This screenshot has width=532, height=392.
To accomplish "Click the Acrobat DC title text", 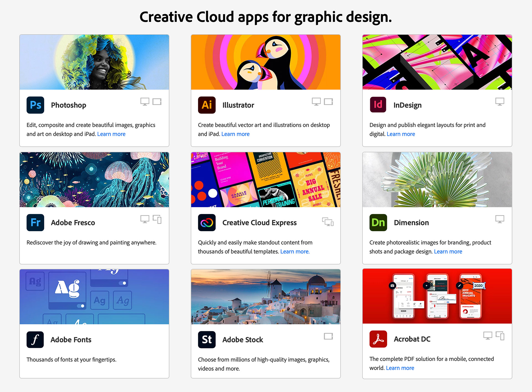I will 412,339.
